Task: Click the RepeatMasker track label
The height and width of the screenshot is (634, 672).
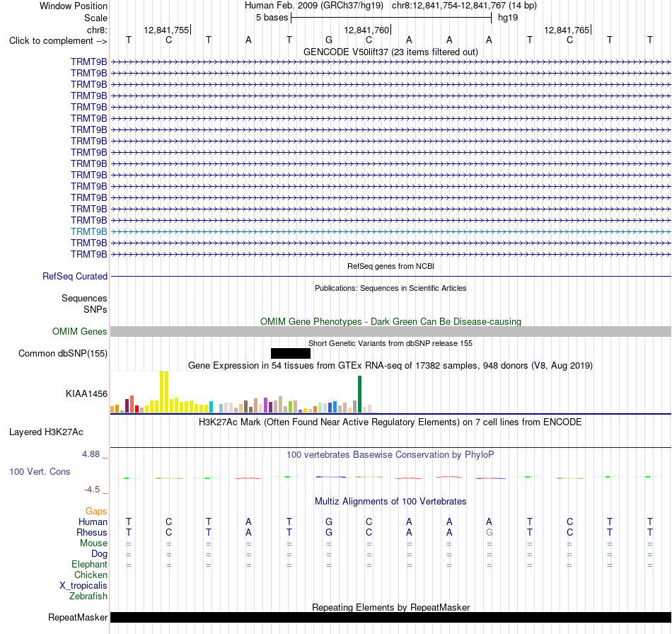Action: (x=78, y=617)
